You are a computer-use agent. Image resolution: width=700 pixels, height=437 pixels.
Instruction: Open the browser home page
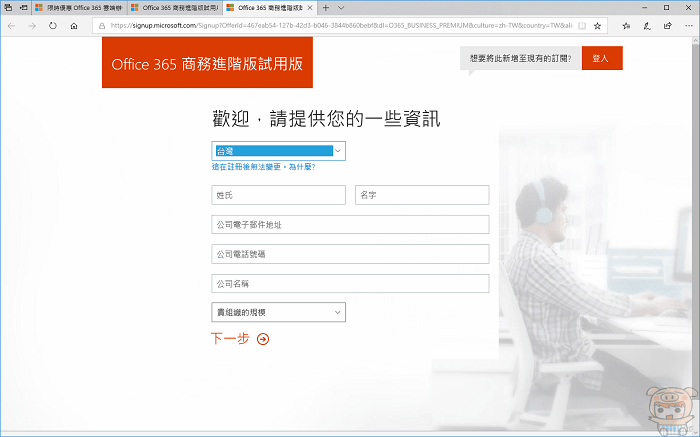[74, 26]
